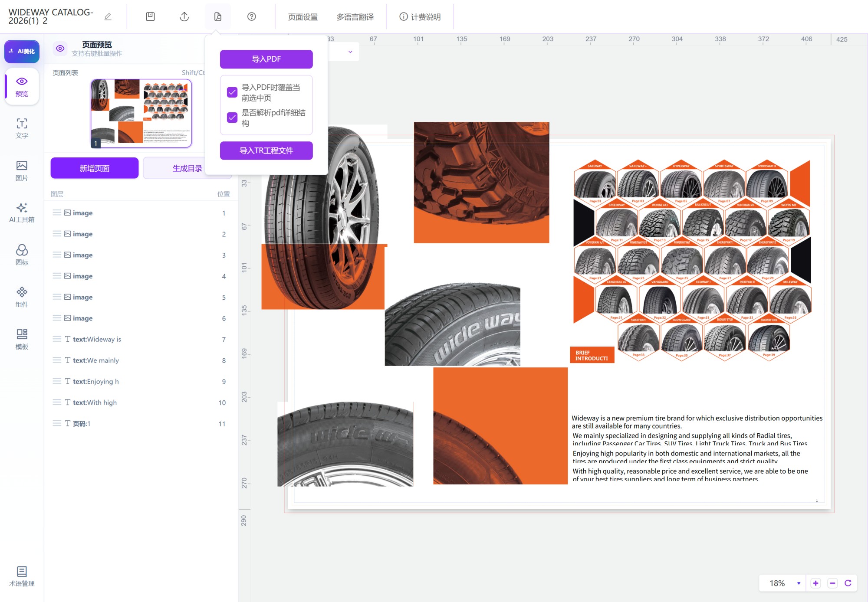Open the 文字 text tool
This screenshot has width=868, height=602.
click(x=22, y=128)
